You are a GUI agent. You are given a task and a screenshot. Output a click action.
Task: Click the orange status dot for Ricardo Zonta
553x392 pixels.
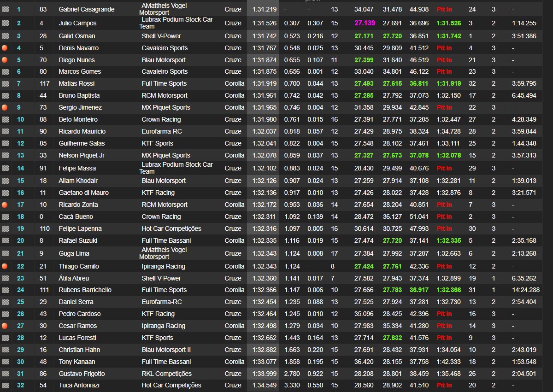coord(5,205)
